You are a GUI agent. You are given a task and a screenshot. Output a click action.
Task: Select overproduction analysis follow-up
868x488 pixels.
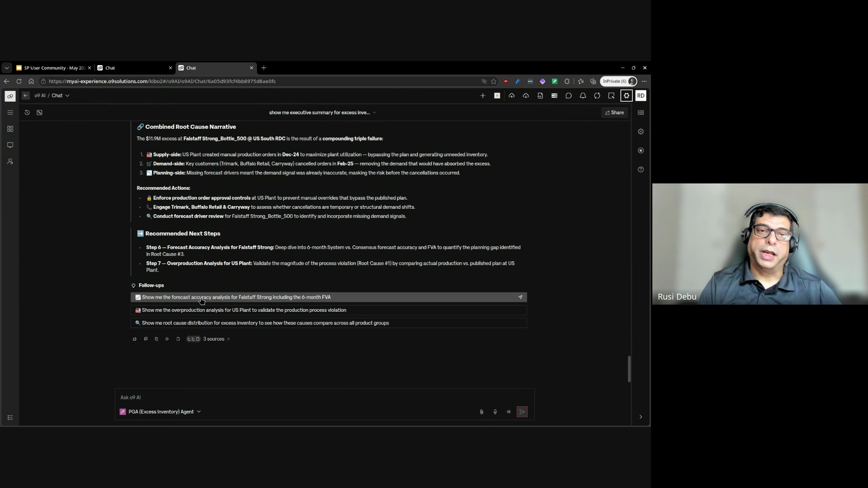pos(329,310)
